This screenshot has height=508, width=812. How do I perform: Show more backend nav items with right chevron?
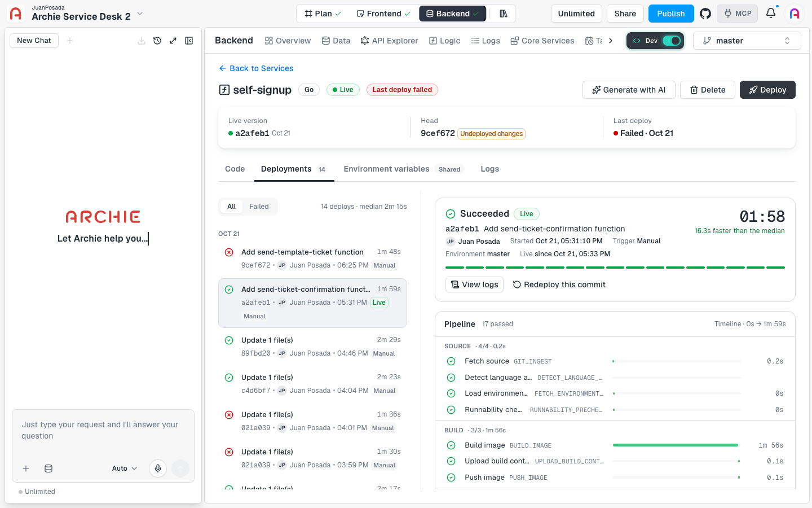point(611,41)
